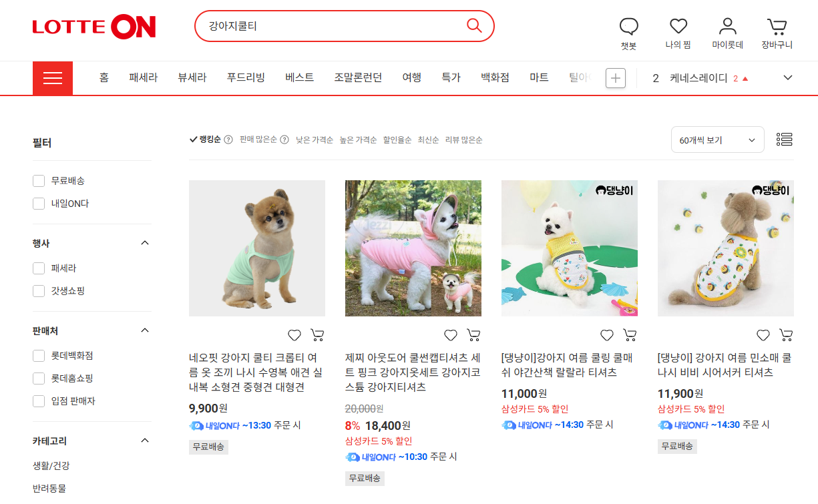Enable the 무료배송 filter checkbox

pos(38,180)
